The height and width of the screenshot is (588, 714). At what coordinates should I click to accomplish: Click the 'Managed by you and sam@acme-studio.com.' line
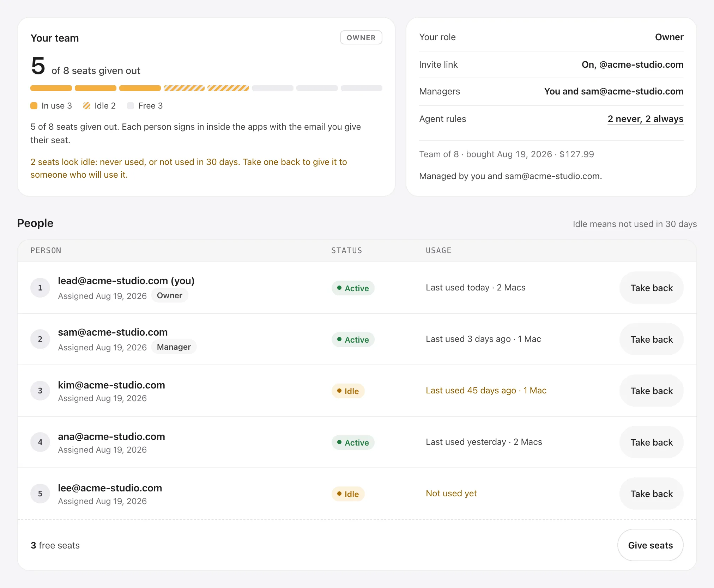510,176
